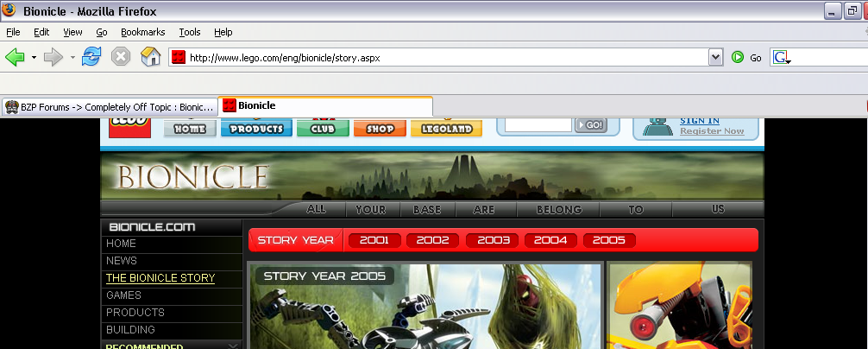Click the SHOP navigation button
The height and width of the screenshot is (349, 868).
pyautogui.click(x=380, y=128)
